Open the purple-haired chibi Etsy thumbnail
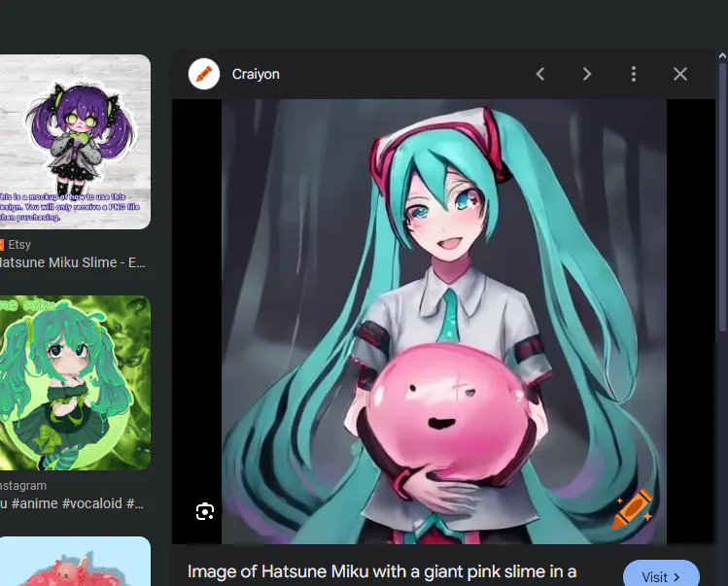The height and width of the screenshot is (586, 728). pyautogui.click(x=74, y=142)
